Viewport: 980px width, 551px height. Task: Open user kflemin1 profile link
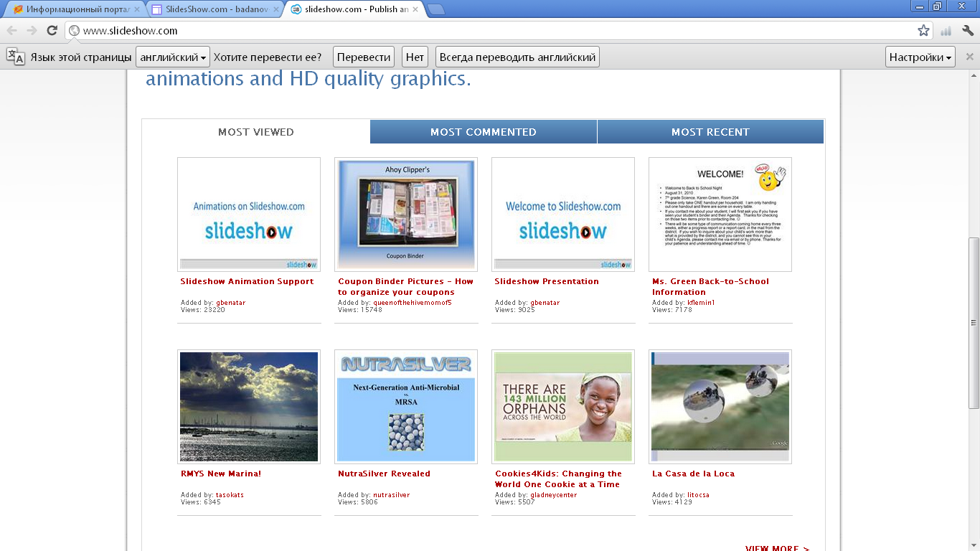701,303
